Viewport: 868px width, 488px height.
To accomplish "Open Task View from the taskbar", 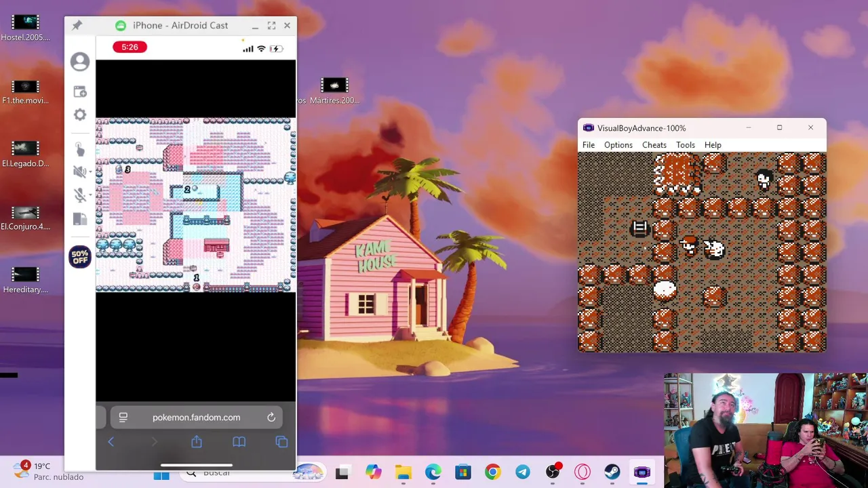I will 342,472.
